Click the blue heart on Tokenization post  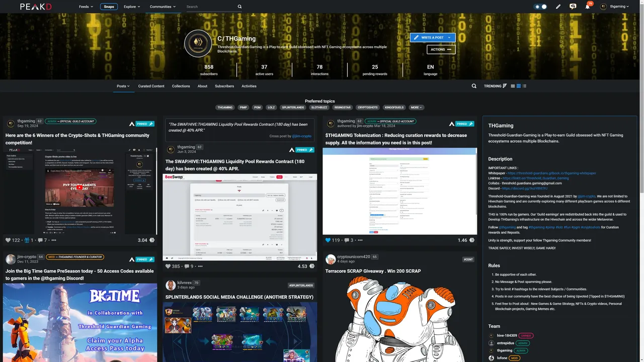(328, 240)
